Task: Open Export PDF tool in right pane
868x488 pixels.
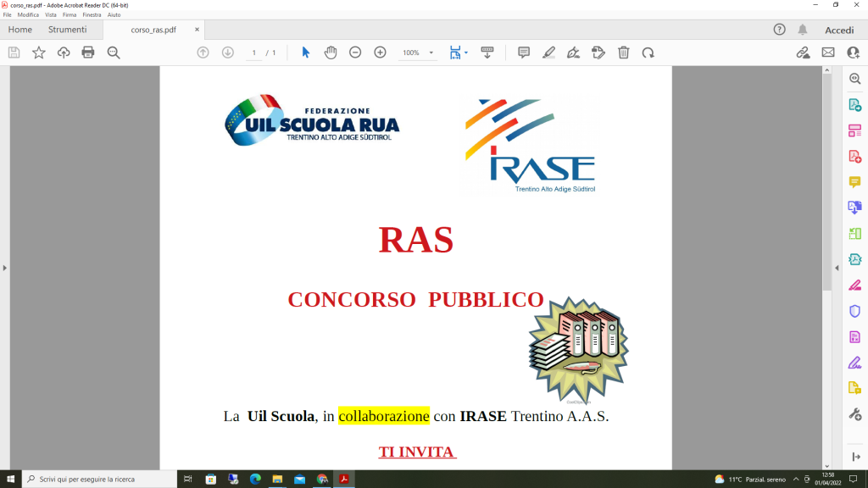Action: point(855,104)
